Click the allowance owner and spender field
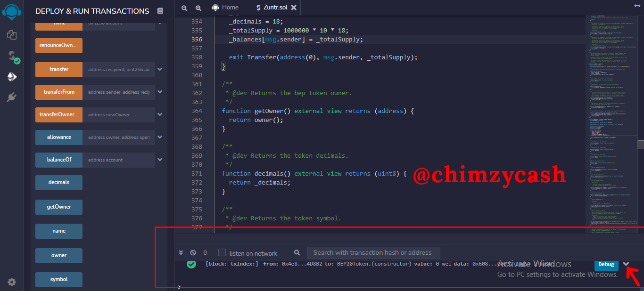This screenshot has height=291, width=644. click(x=119, y=137)
